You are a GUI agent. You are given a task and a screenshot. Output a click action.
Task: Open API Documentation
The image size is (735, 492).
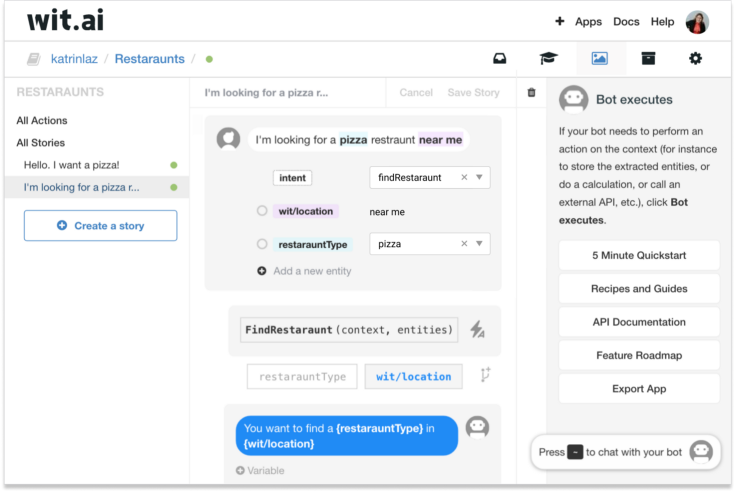coord(639,322)
